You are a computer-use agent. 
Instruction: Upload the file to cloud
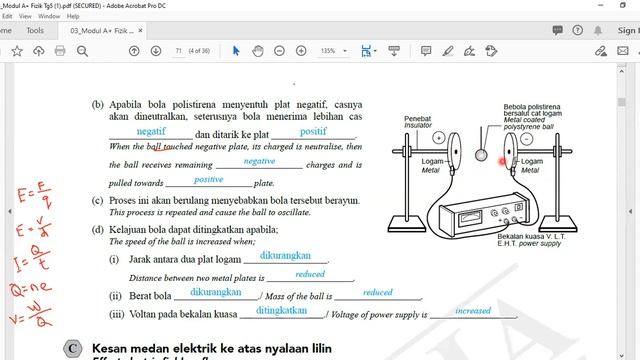(x=38, y=51)
